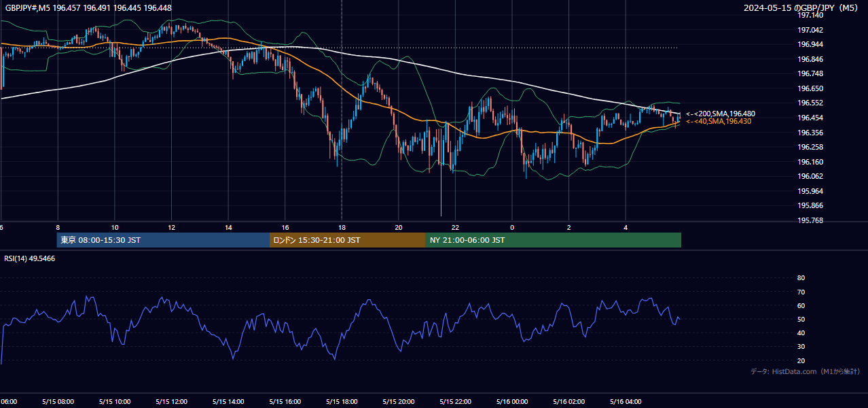The width and height of the screenshot is (868, 408).
Task: Click hour tick 16 on price chart axis
Action: tap(285, 228)
